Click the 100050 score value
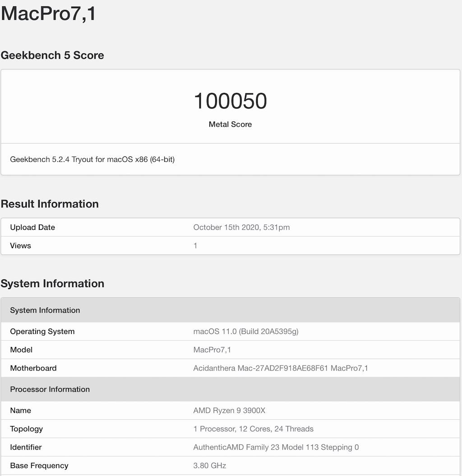 231,101
